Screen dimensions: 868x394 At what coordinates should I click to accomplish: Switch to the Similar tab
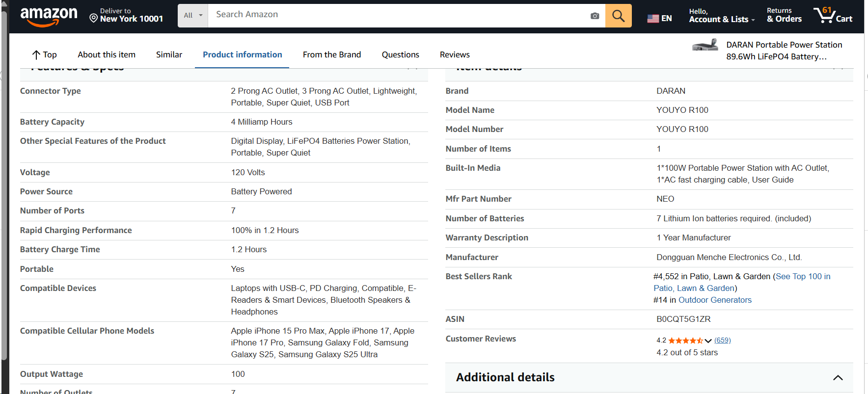click(x=169, y=54)
